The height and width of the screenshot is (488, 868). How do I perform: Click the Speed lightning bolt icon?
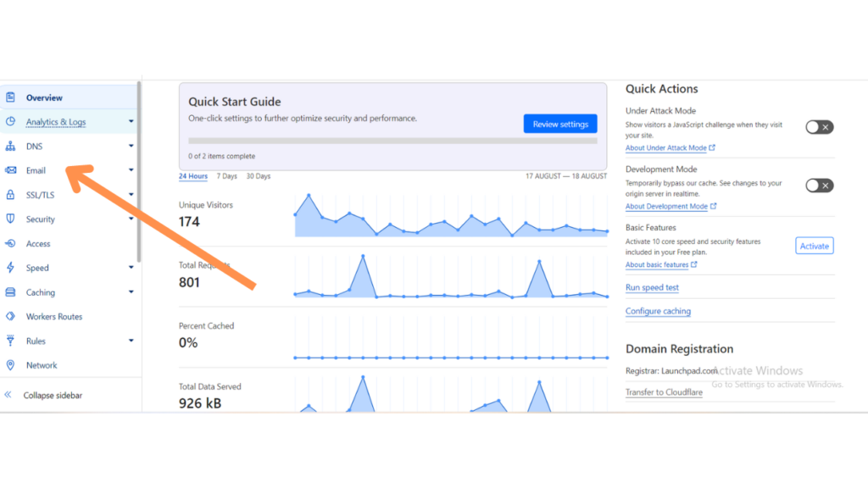click(10, 267)
